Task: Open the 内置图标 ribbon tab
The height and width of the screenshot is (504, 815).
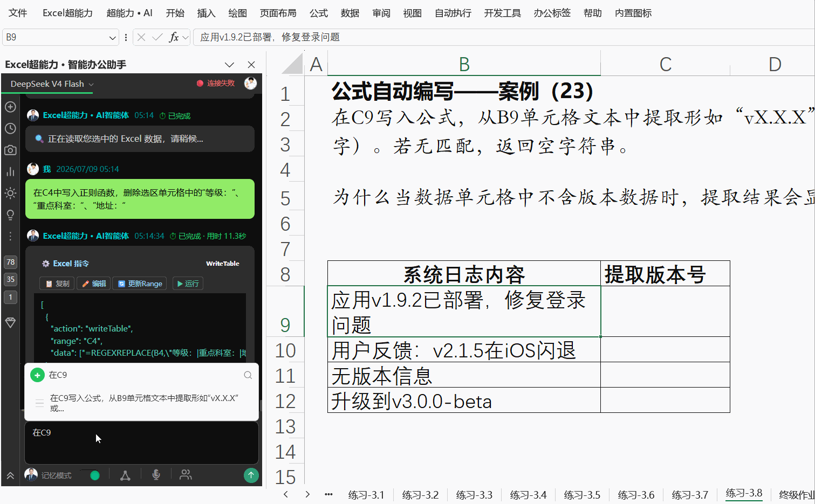Action: click(x=633, y=13)
